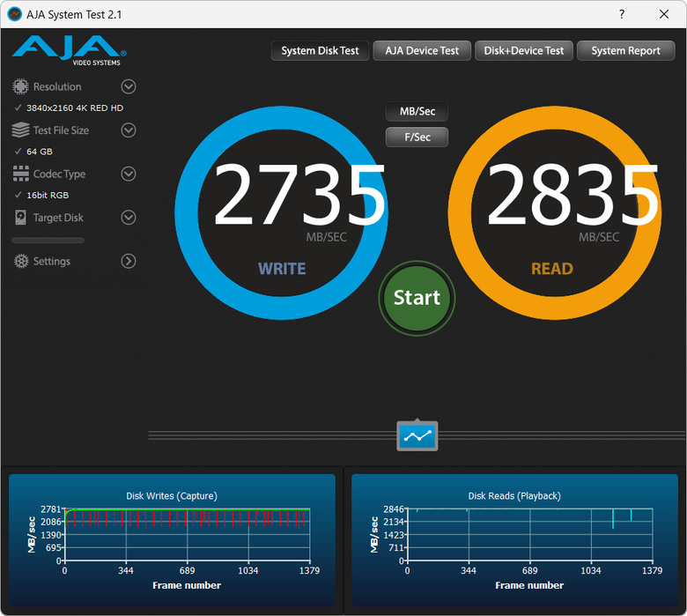Expand the Test File Size dropdown chevron

(129, 130)
